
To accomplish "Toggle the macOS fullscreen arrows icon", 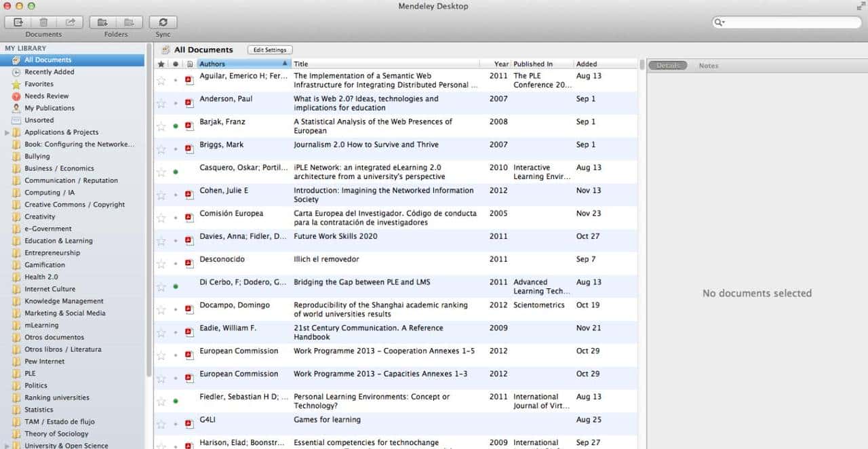I will 861,6.
